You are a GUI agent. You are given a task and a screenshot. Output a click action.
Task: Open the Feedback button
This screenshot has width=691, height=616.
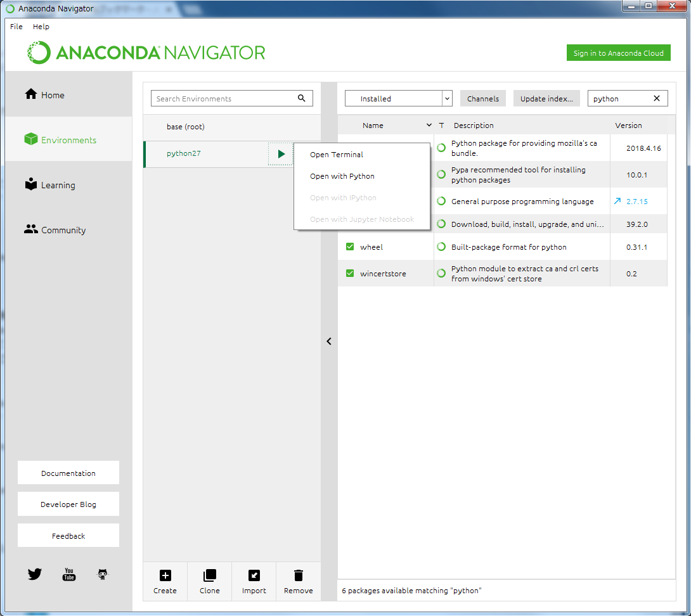click(68, 536)
